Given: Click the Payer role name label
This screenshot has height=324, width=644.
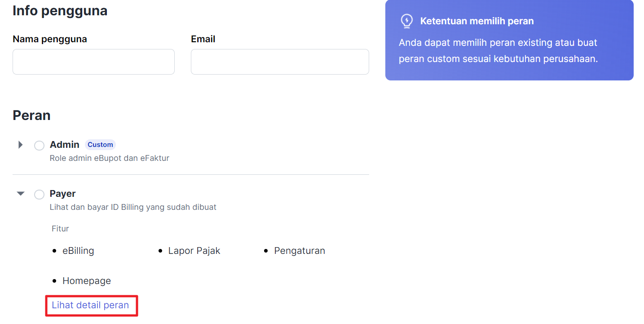Looking at the screenshot, I should [62, 194].
